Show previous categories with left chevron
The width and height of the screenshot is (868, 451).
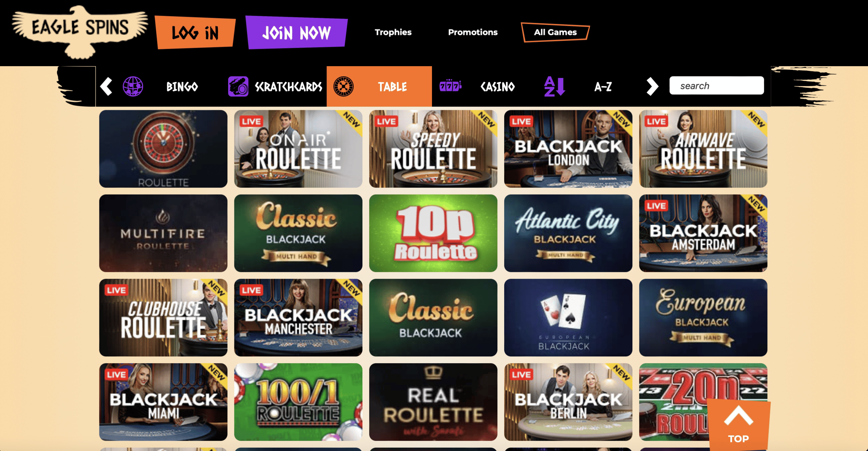click(106, 86)
